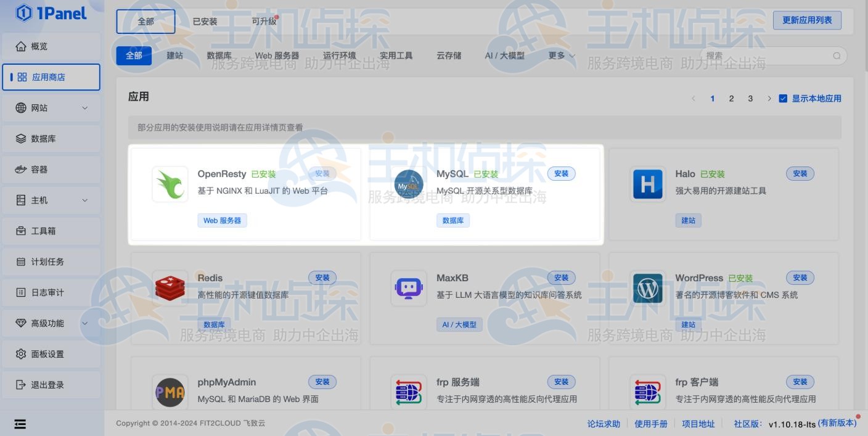
Task: Toggle the 显示本地应用 checkbox
Action: click(x=783, y=97)
